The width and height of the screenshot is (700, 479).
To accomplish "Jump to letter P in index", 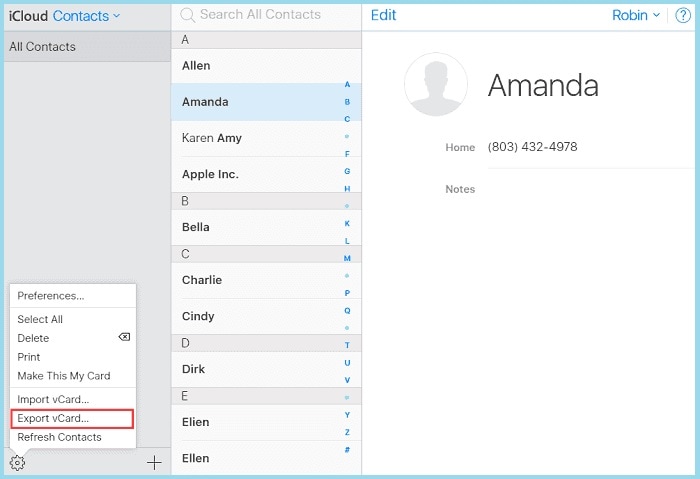I will [347, 293].
